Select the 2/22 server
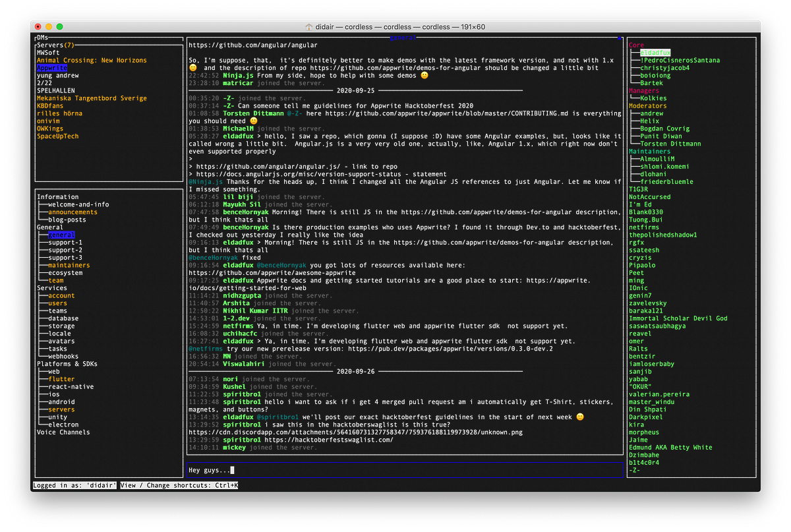This screenshot has height=532, width=791. [44, 83]
